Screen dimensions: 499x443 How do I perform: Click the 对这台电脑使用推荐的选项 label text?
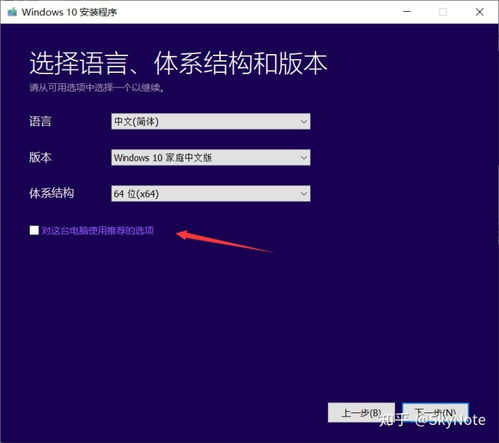pyautogui.click(x=97, y=230)
